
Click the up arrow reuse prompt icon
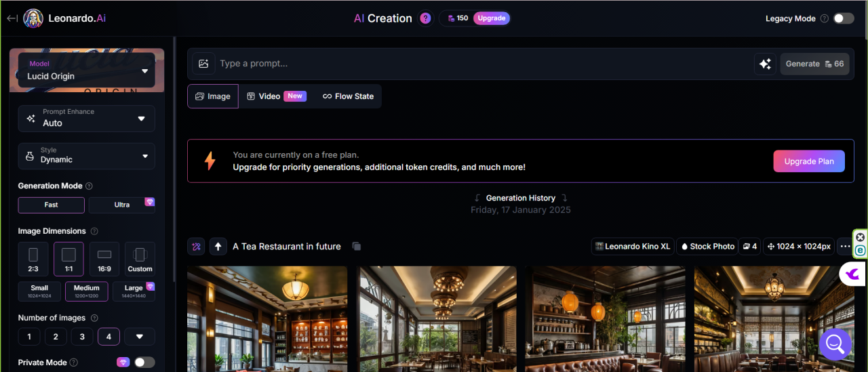[218, 247]
